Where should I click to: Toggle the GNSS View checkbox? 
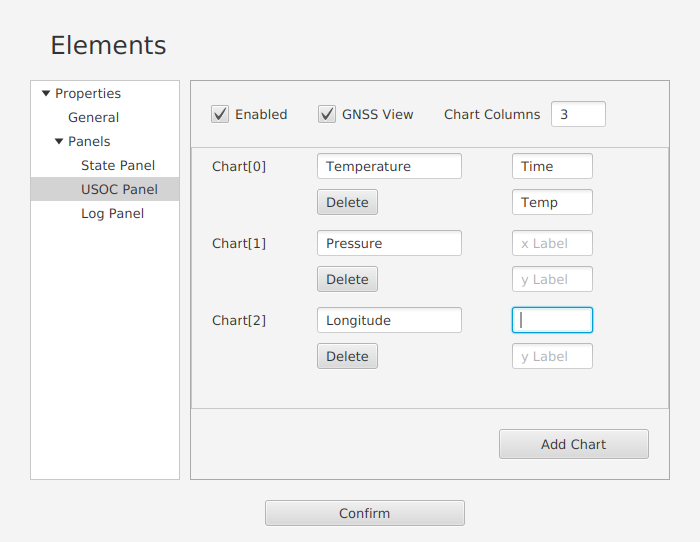coord(327,114)
